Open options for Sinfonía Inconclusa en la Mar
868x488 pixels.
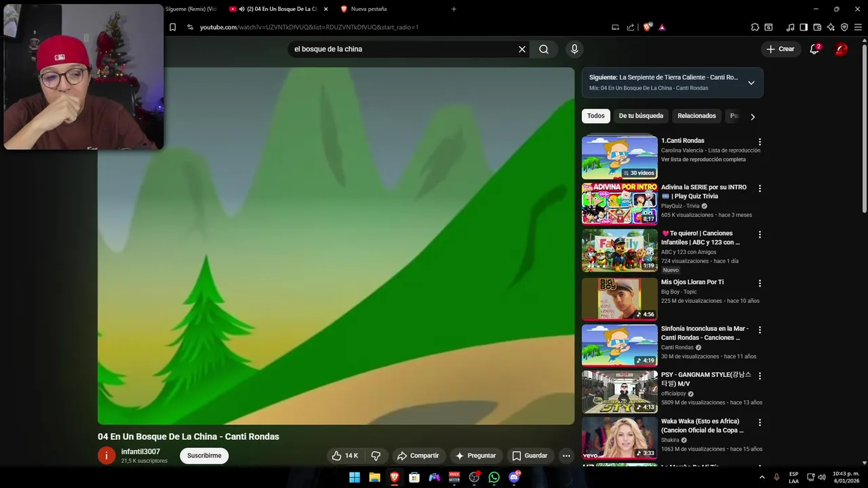[x=759, y=330]
